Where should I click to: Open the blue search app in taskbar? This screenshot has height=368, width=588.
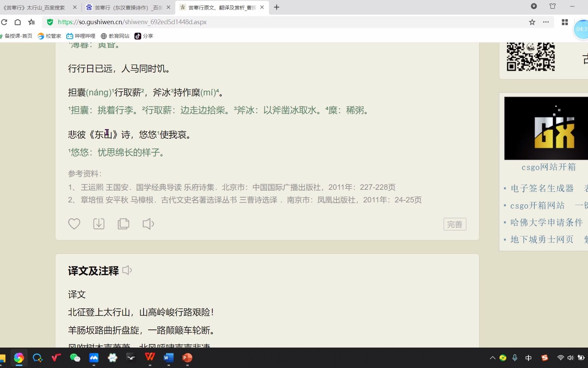click(x=37, y=358)
